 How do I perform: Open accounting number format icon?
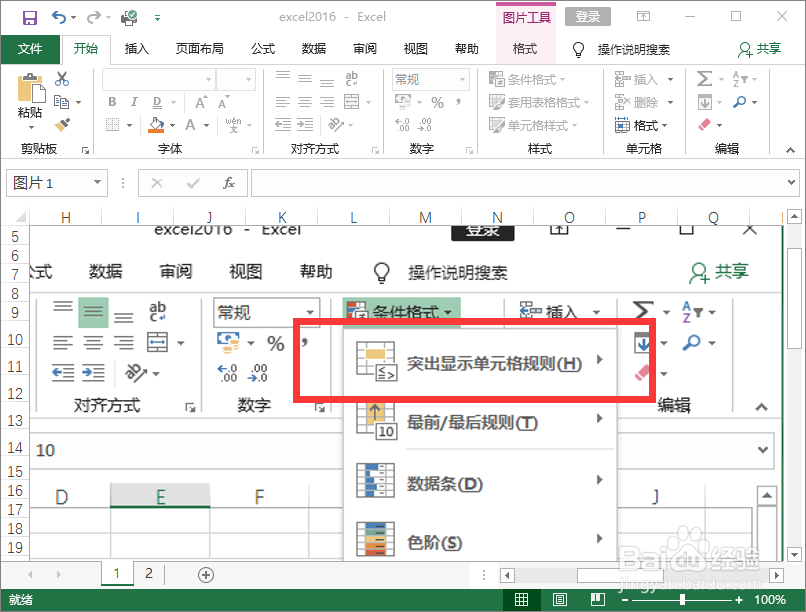[403, 102]
